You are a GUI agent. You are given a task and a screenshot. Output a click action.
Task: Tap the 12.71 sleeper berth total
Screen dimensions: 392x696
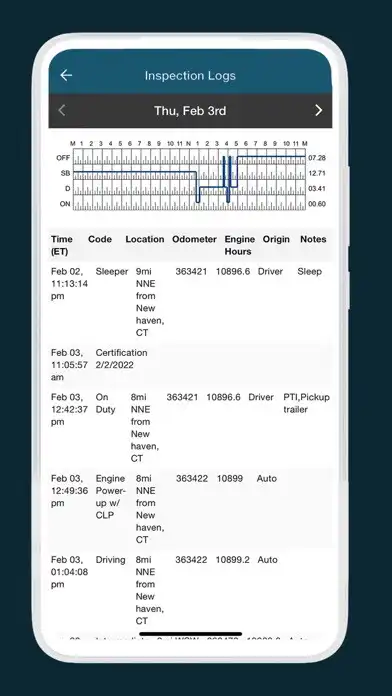point(317,173)
